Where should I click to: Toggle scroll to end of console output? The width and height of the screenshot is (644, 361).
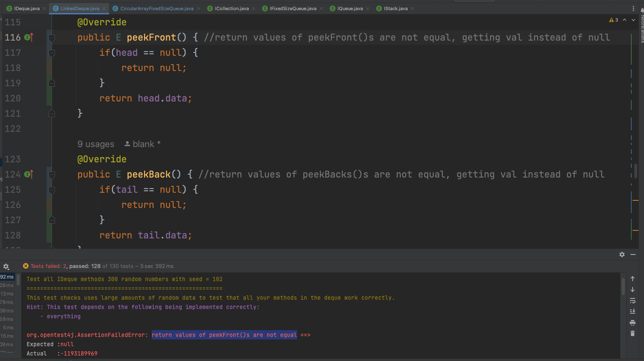point(633,312)
